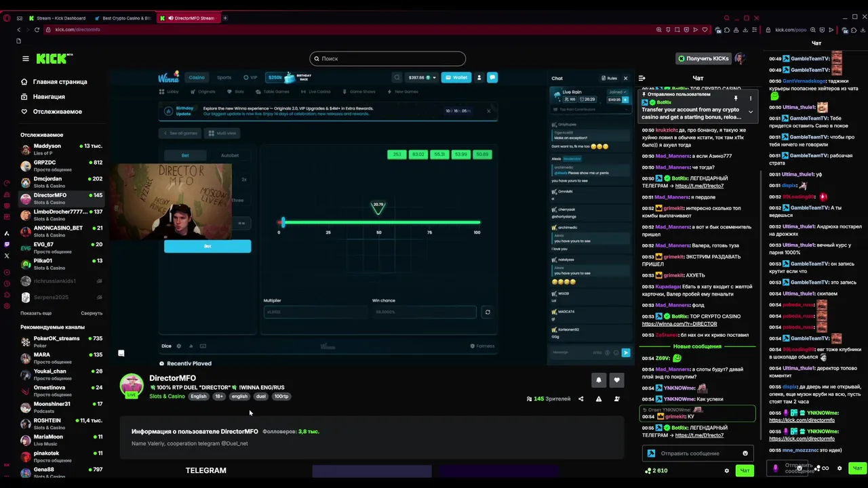The height and width of the screenshot is (488, 868).
Task: Select the 100rtp stream tag
Action: [281, 396]
